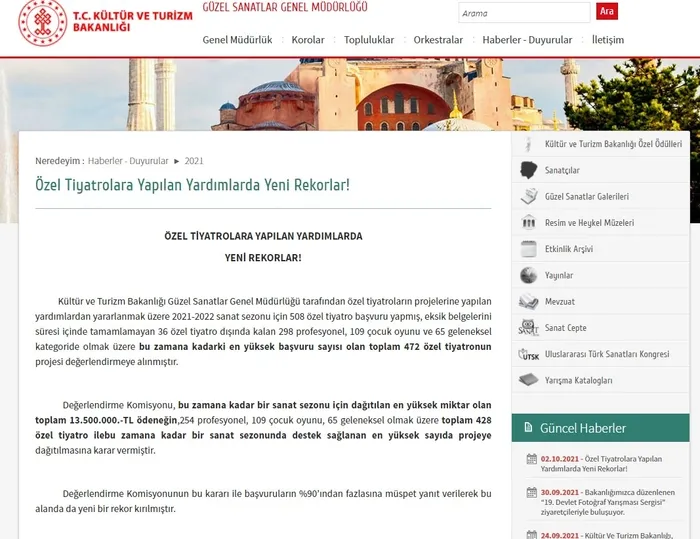Screen dimensions: 700x539
Task: Click bold heading YENİ REKORLAR!
Action: tap(263, 258)
